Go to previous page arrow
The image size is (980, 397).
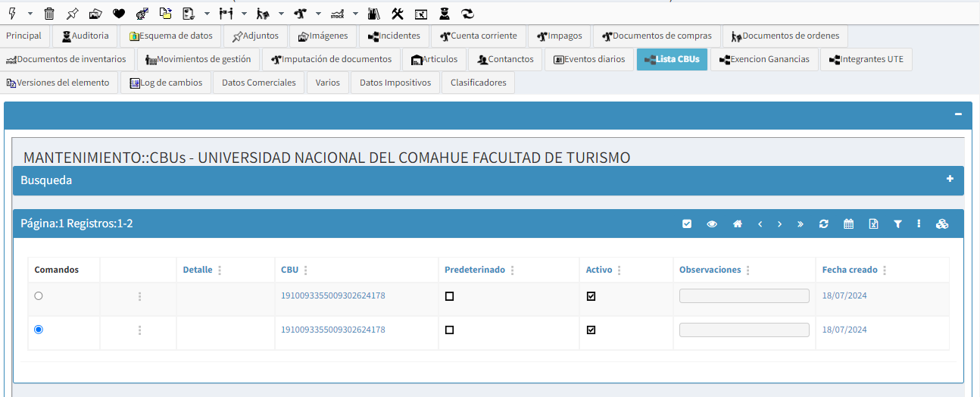[x=760, y=224]
